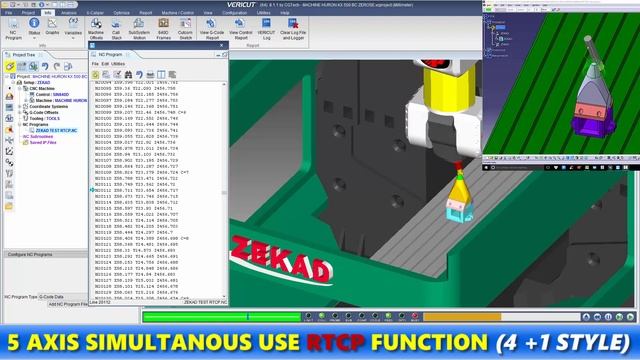640x360 pixels.
Task: Collapse the Setup : ZEKAD node
Action: tap(13, 82)
